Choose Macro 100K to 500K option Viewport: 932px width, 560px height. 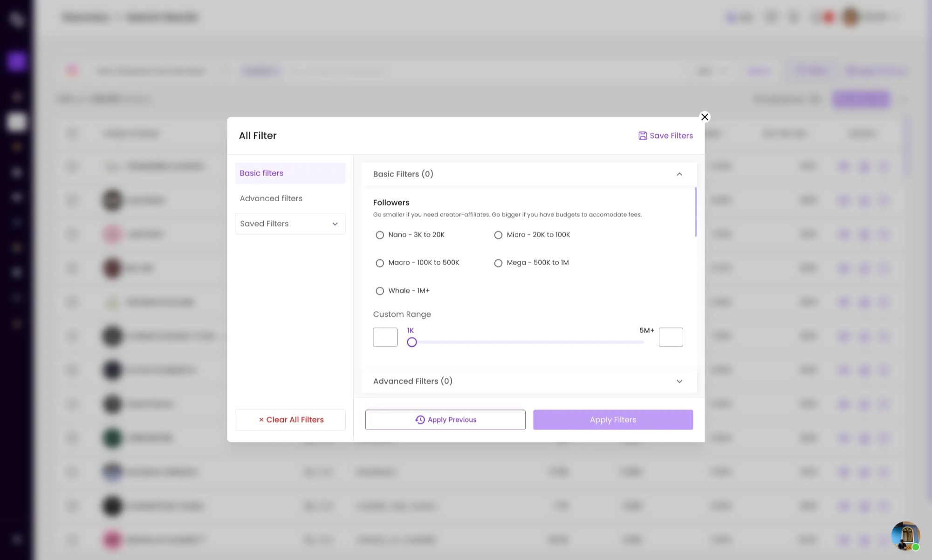point(380,263)
